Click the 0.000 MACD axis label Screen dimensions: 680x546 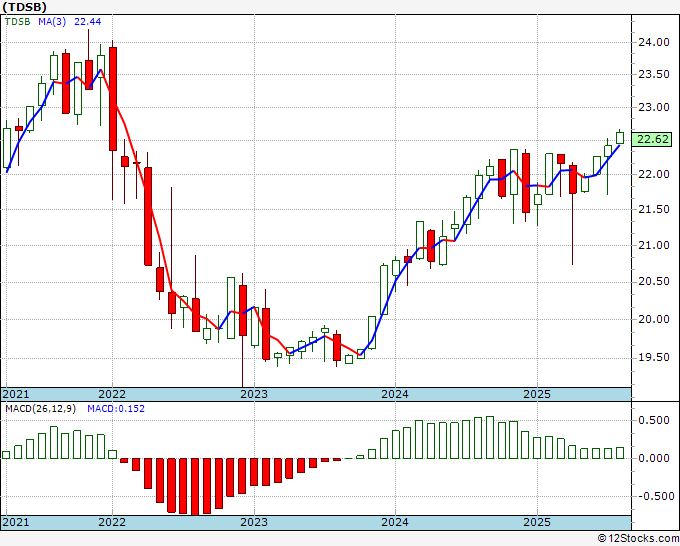654,458
